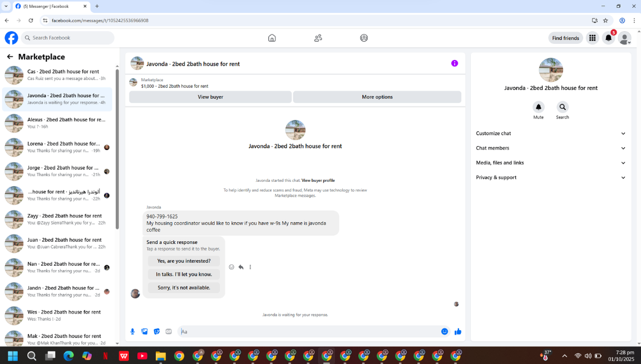Open the Cas 2bed 2bath conversation
The width and height of the screenshot is (641, 364).
coord(57,75)
